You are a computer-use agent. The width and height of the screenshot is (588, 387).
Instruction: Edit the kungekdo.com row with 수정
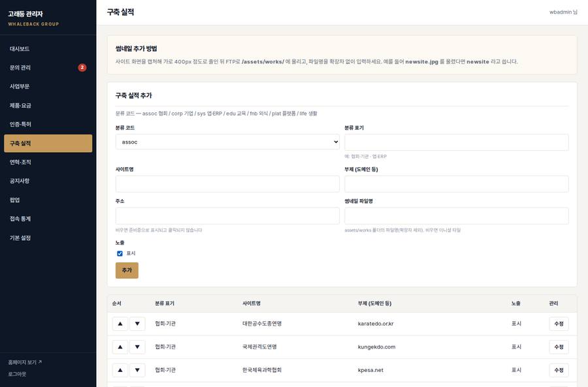pyautogui.click(x=559, y=347)
